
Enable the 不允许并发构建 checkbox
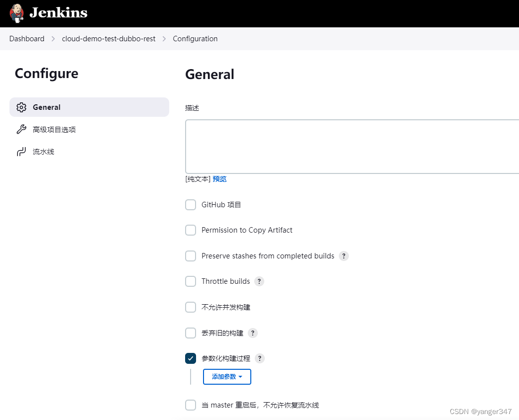[191, 307]
